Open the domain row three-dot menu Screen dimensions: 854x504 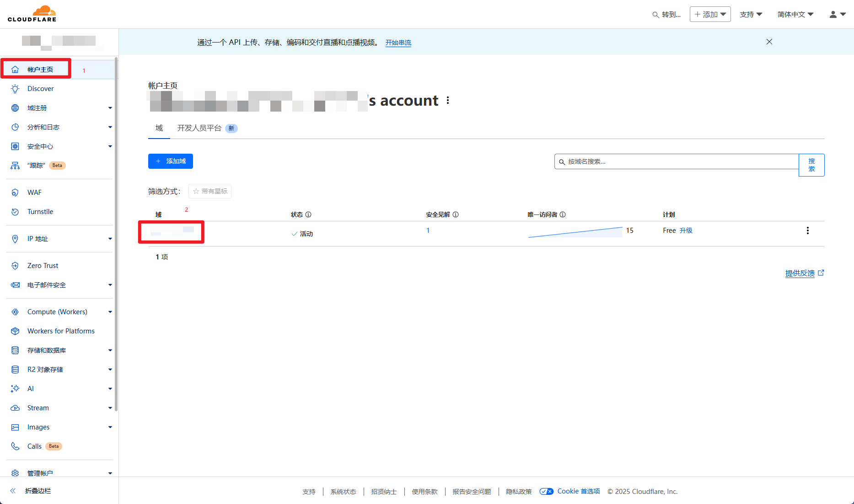807,231
